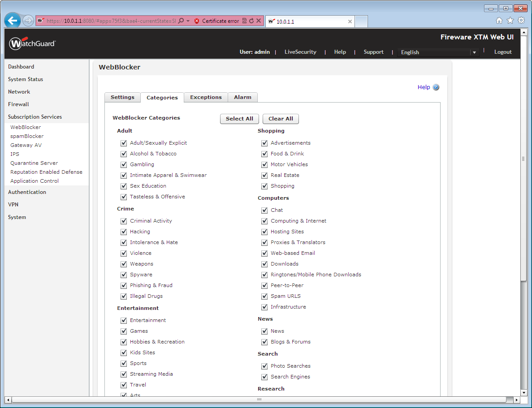
Task: Click the vertical scrollbar up arrow
Action: tap(523, 32)
